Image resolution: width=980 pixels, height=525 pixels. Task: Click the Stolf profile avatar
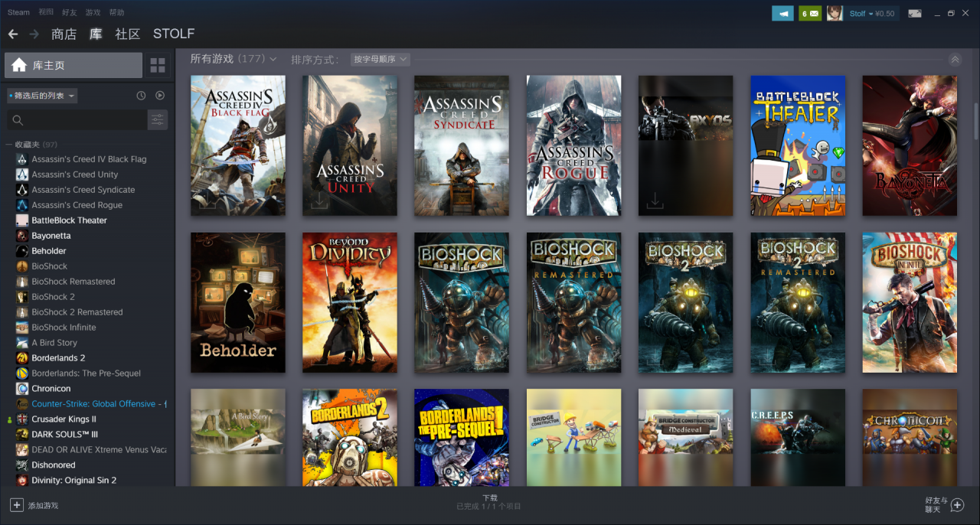click(x=835, y=13)
